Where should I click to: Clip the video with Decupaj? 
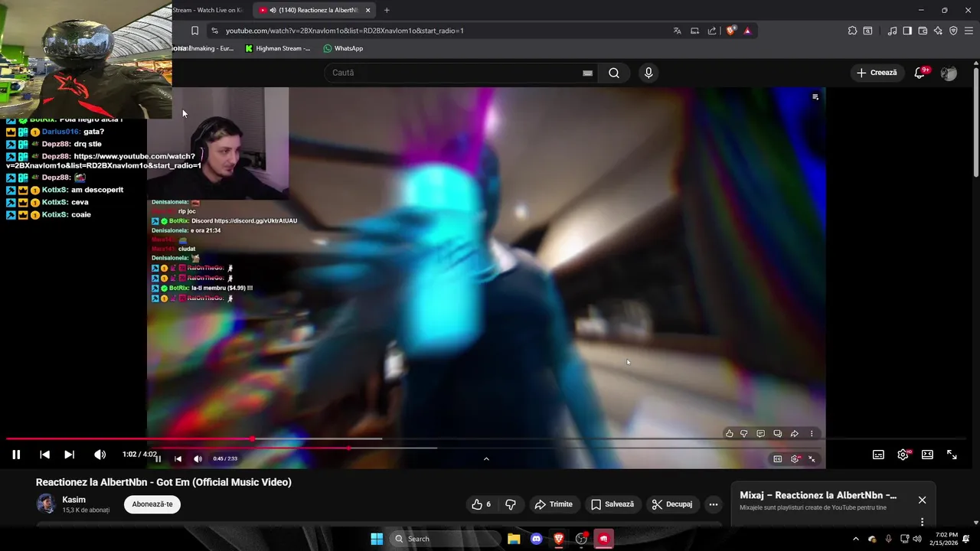pyautogui.click(x=672, y=504)
